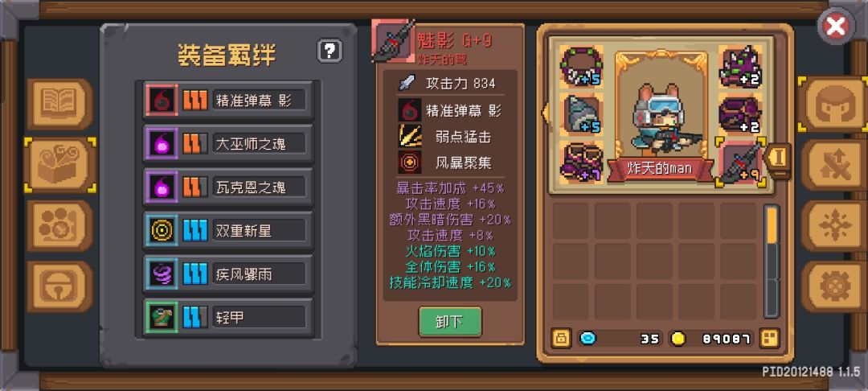Viewport: 868px width, 391px height.
Task: Click the 双重新星 bond icon
Action: (162, 230)
